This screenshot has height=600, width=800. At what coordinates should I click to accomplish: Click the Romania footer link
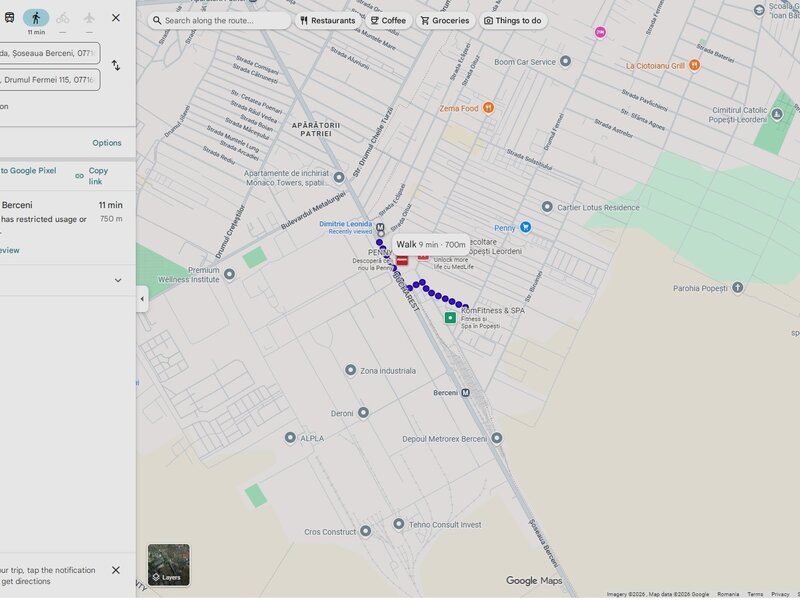(x=728, y=594)
